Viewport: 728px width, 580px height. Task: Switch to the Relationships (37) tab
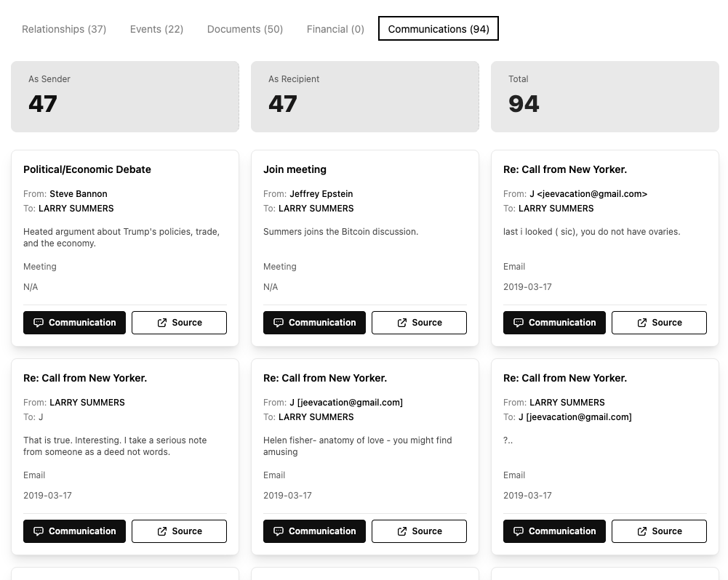(64, 29)
